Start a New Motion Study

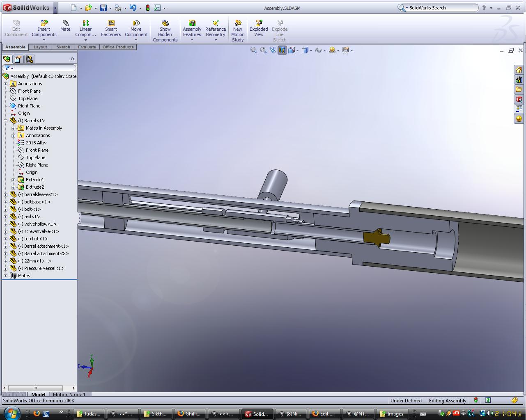[238, 31]
